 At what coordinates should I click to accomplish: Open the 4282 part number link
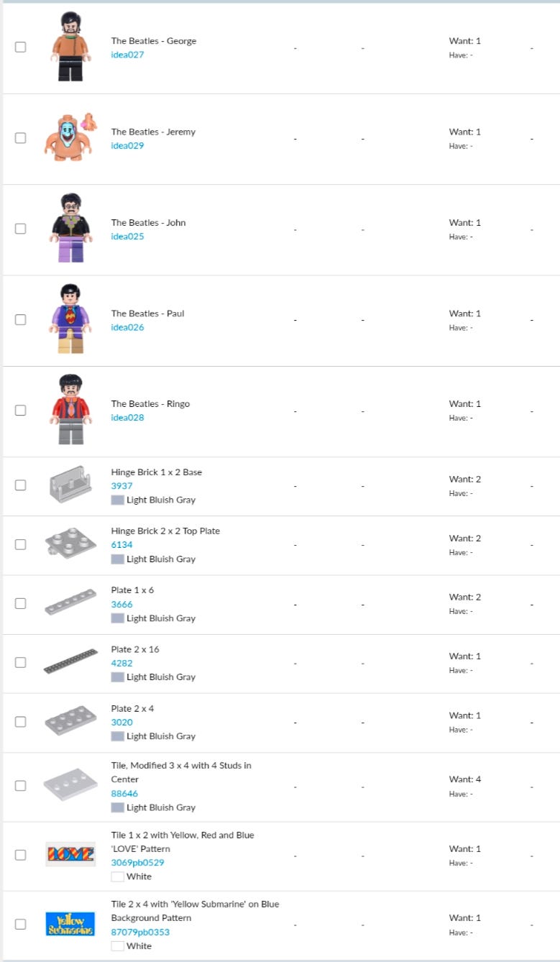(x=121, y=663)
